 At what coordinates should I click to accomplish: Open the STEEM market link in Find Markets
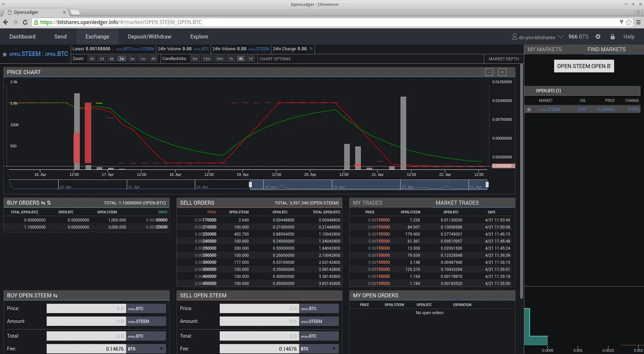point(549,109)
